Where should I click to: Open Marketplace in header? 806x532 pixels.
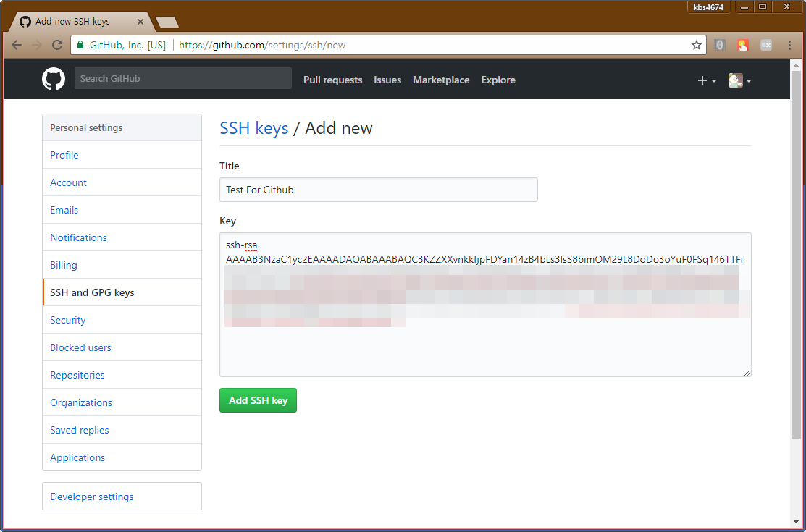(x=441, y=80)
